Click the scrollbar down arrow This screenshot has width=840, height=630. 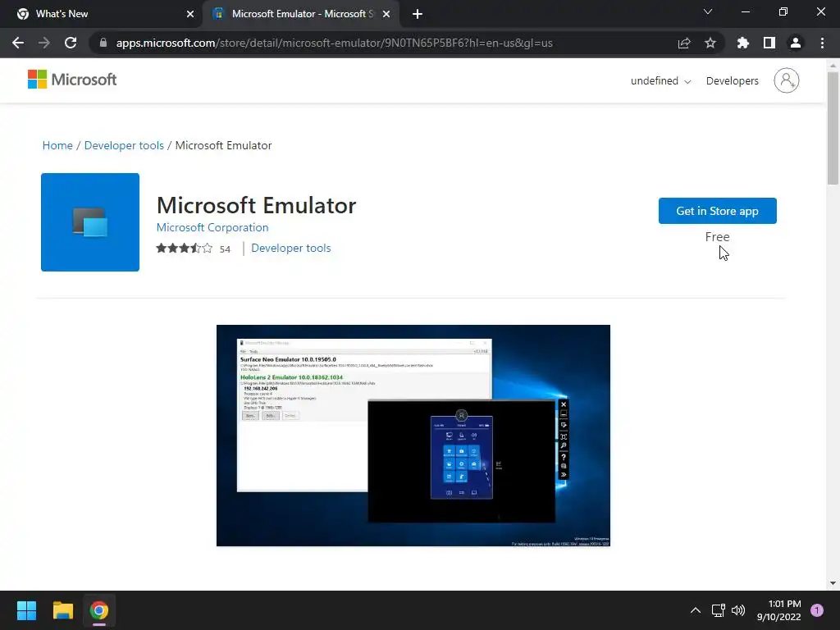(x=833, y=583)
